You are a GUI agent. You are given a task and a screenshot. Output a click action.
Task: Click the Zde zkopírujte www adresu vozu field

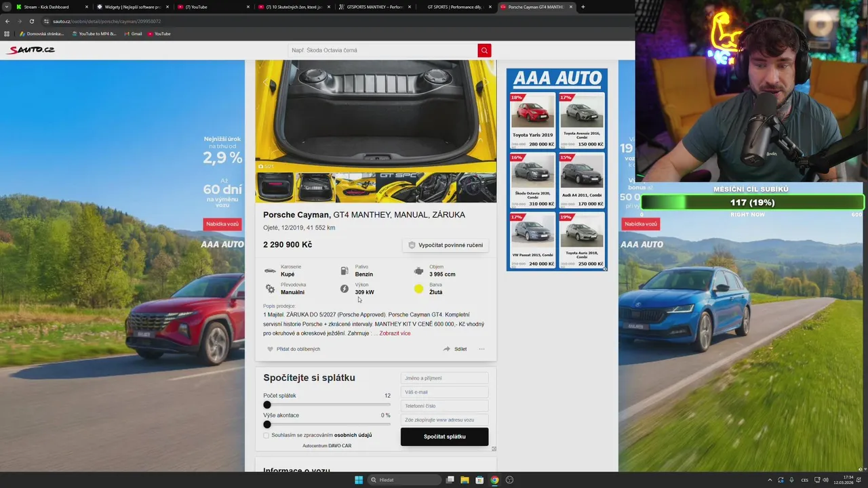[x=444, y=420]
